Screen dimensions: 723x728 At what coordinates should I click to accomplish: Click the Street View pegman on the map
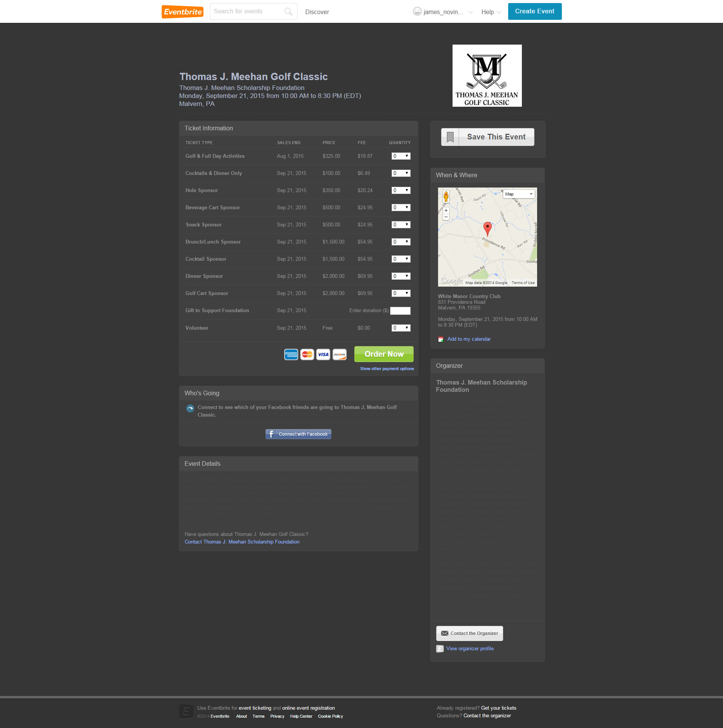pos(446,196)
